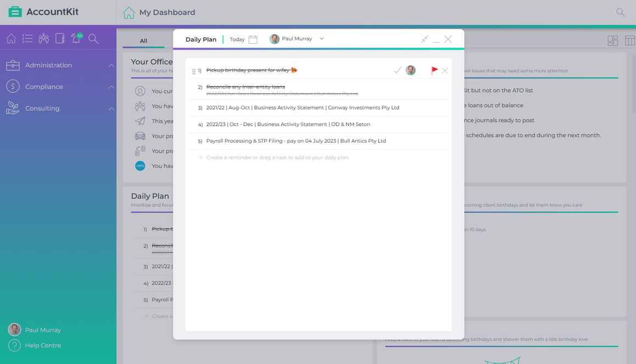Viewport: 636px width, 364px height.
Task: Shrink Daily Plan with collapse arrows icon
Action: tap(425, 39)
